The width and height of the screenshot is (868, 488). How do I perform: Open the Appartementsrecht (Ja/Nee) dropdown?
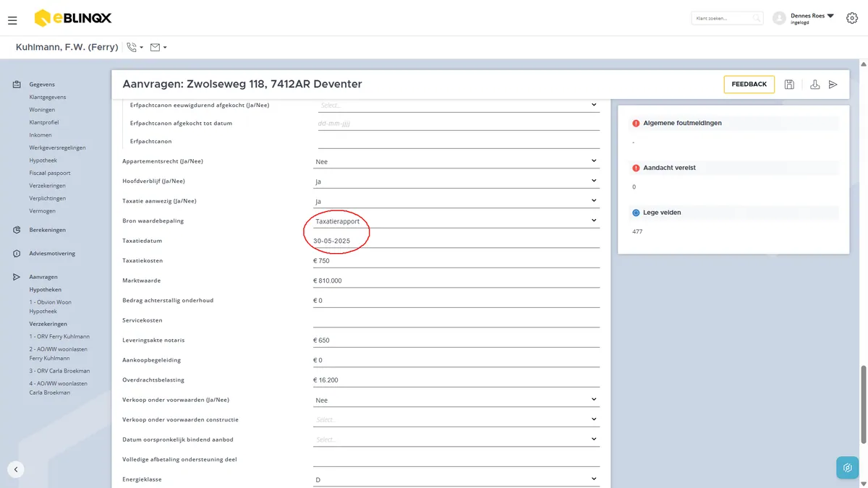tap(456, 161)
